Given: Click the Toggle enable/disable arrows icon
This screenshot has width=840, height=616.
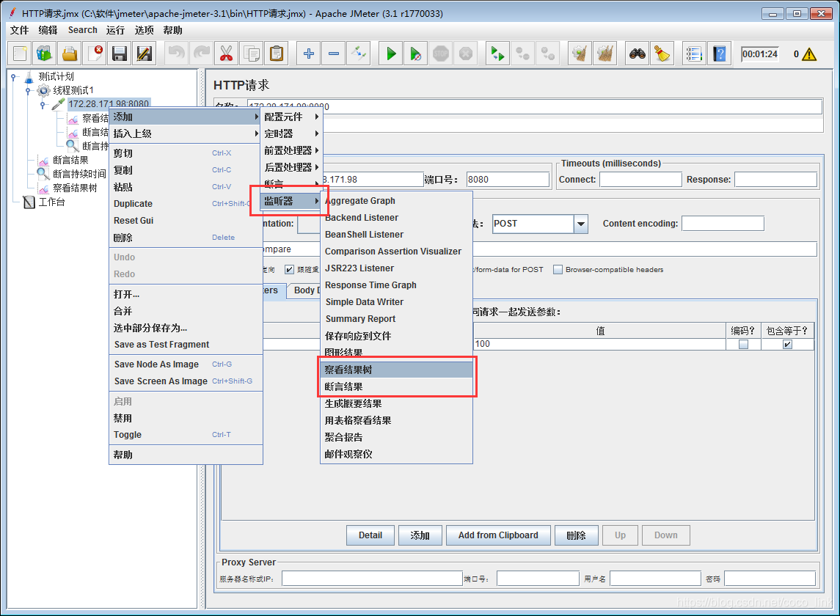Looking at the screenshot, I should pyautogui.click(x=359, y=54).
